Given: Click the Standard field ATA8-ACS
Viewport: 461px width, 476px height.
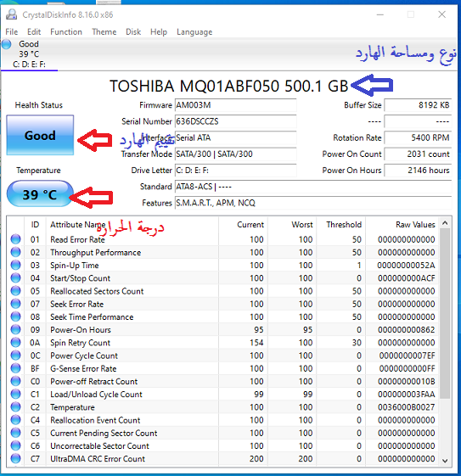Looking at the screenshot, I should (x=313, y=187).
